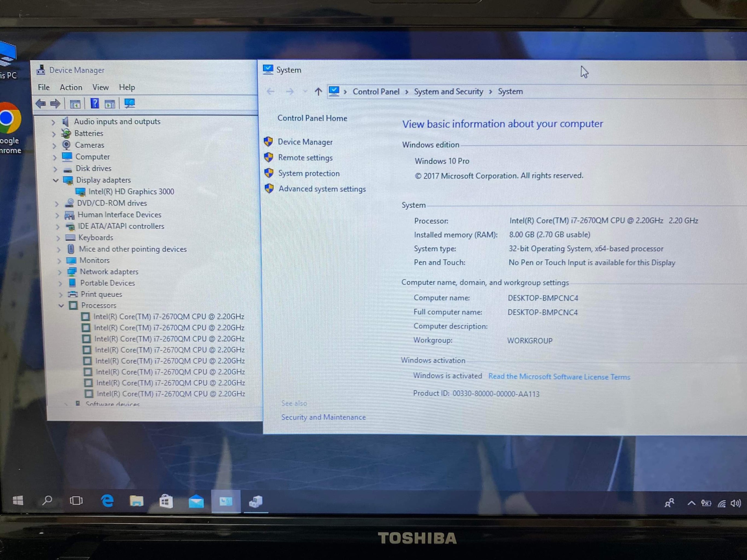The width and height of the screenshot is (747, 560).
Task: Open File Explorer from the taskbar
Action: (137, 501)
